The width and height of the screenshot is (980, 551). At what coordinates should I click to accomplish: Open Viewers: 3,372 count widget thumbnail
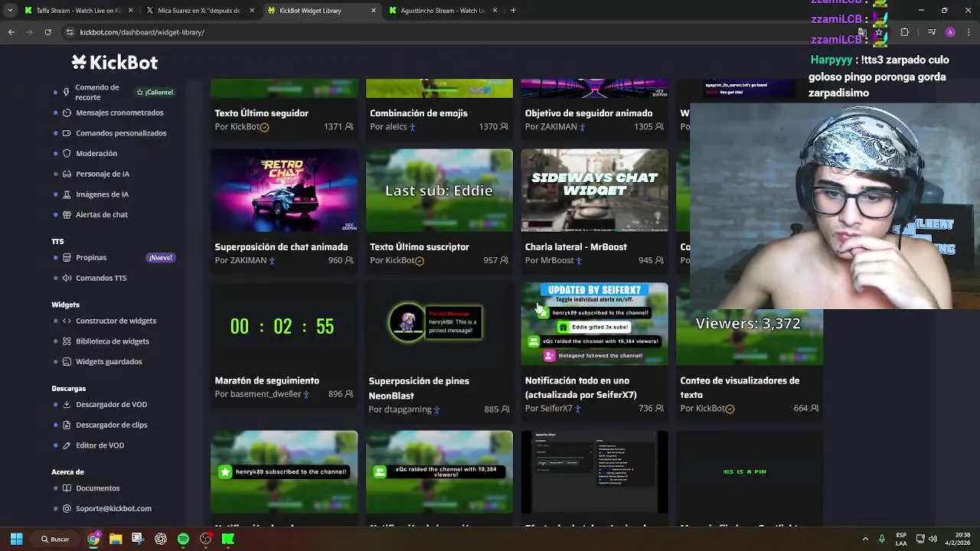[750, 324]
